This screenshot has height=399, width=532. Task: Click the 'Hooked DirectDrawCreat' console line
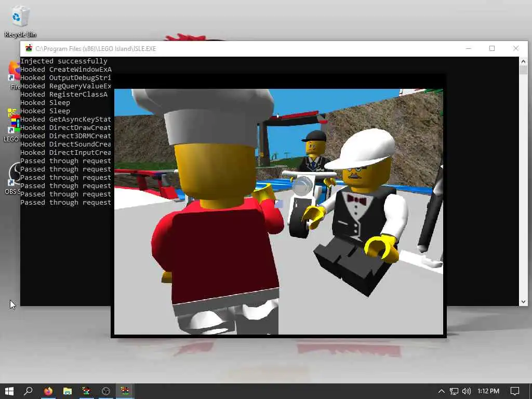(x=66, y=128)
